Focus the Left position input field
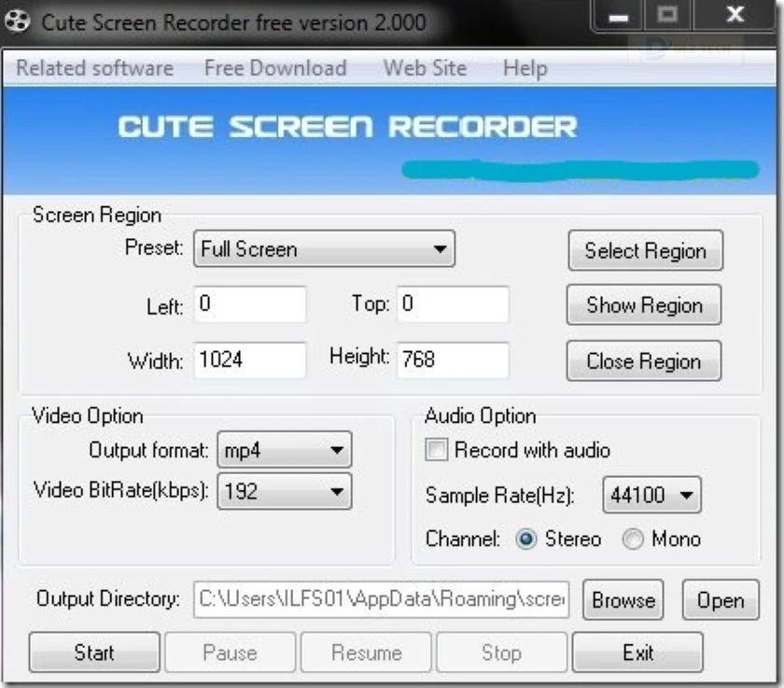Viewport: 784px width, 688px height. pyautogui.click(x=249, y=304)
